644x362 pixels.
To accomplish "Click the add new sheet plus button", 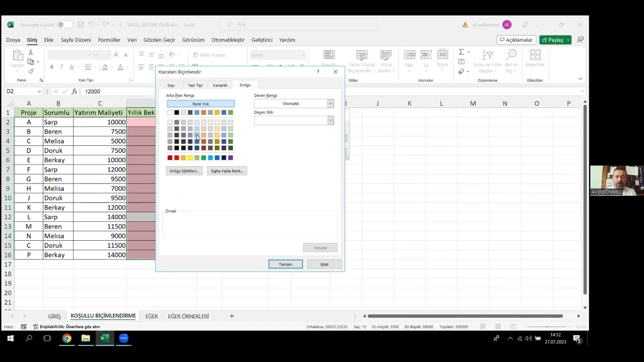I will [x=231, y=316].
